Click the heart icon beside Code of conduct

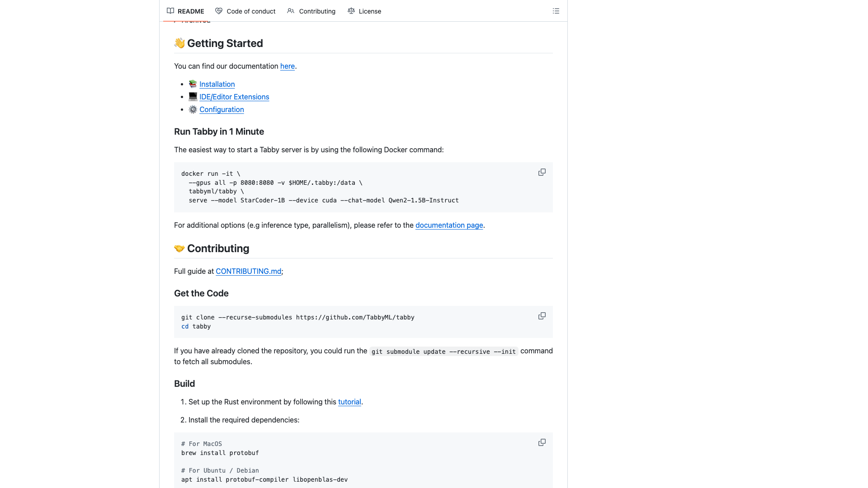click(x=219, y=11)
